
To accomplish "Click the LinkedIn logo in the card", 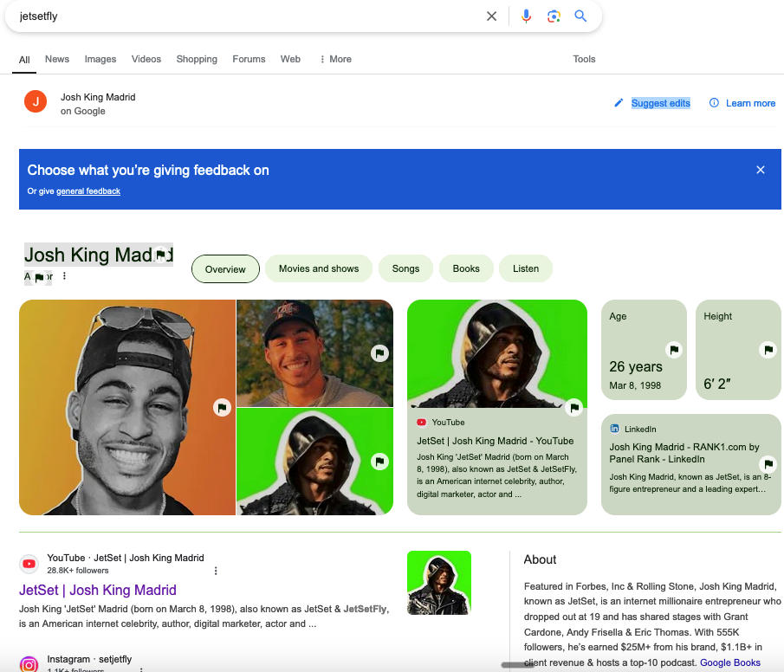I will (614, 429).
